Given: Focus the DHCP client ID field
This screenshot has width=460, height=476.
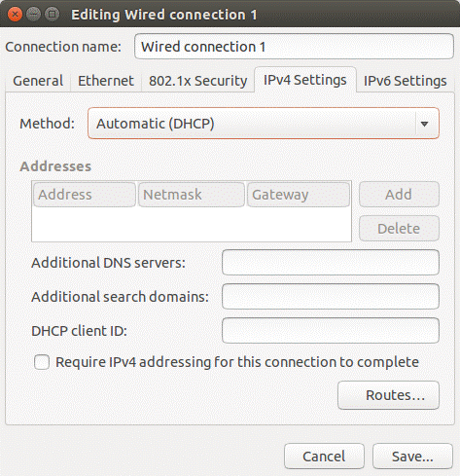Looking at the screenshot, I should point(331,331).
